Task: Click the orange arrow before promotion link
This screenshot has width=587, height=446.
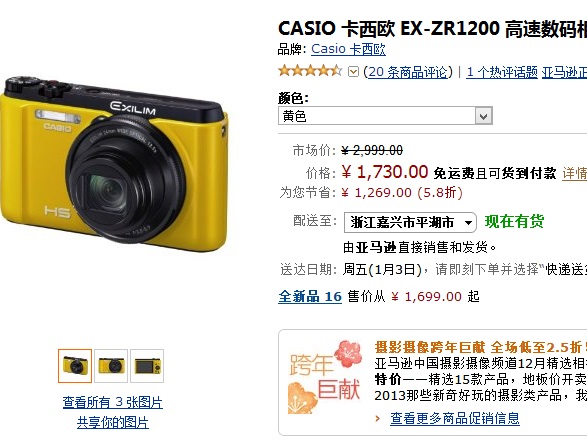Action: tap(378, 418)
